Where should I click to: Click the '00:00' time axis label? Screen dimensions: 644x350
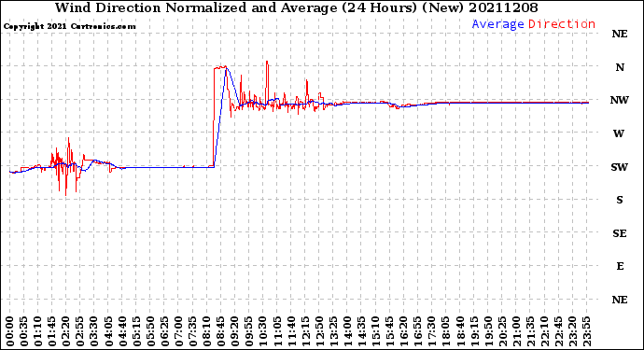[x=9, y=331]
